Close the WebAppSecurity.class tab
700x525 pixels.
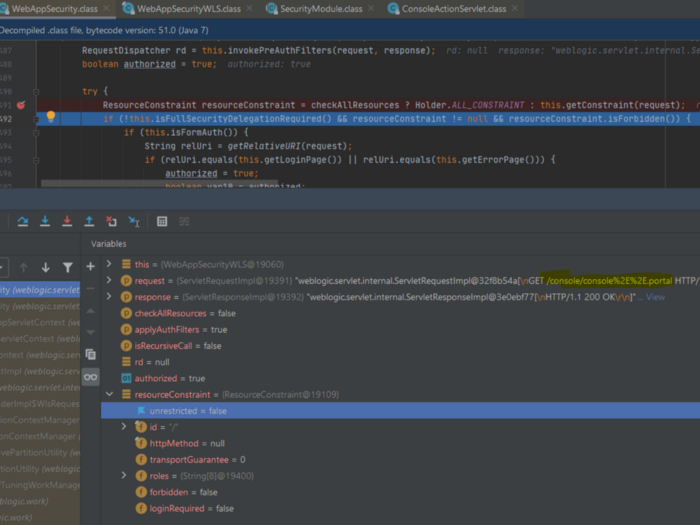pos(106,8)
